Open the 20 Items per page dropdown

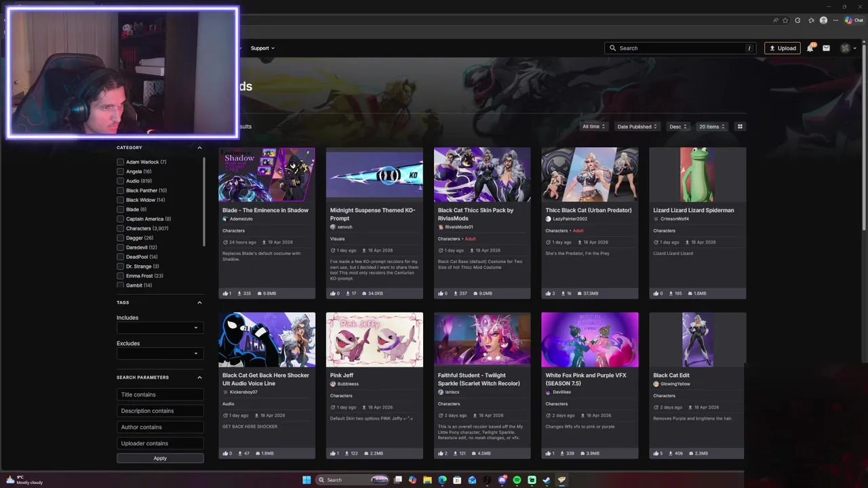click(712, 127)
